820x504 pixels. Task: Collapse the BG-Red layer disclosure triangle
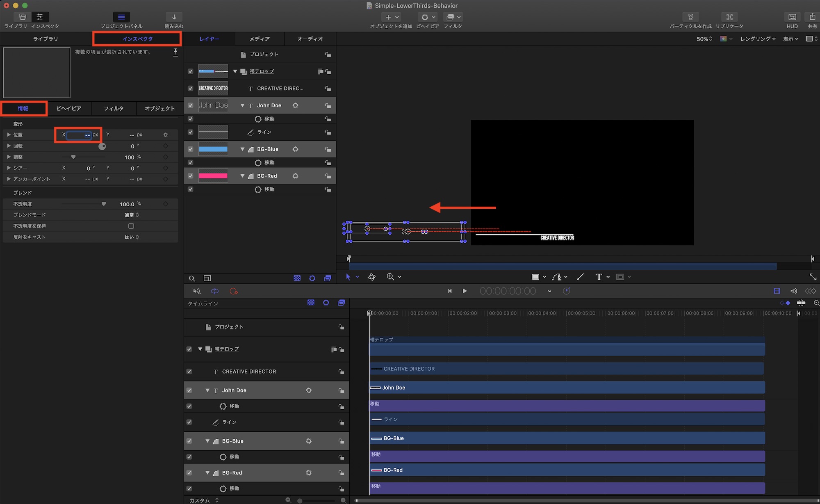point(243,176)
